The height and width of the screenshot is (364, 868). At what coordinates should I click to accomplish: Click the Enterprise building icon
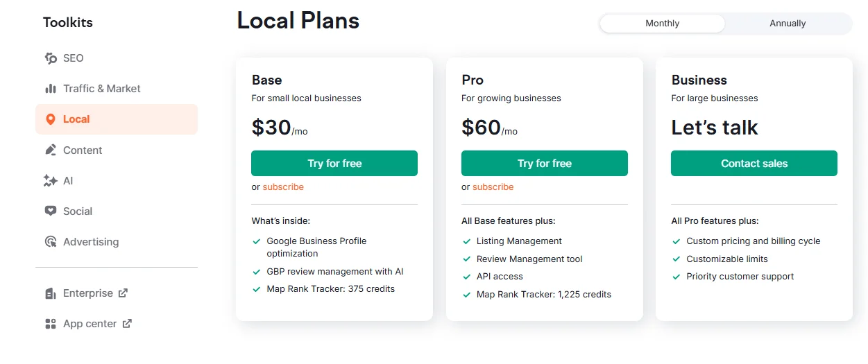51,293
